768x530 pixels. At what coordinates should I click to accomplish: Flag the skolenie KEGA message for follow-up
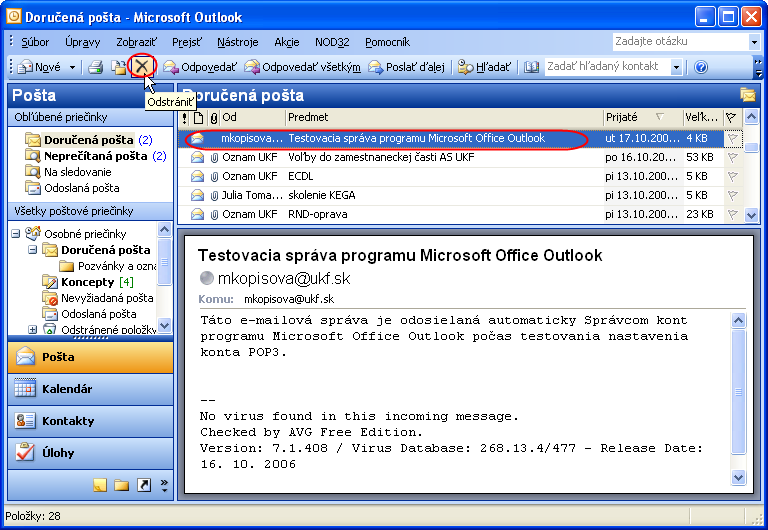[732, 196]
